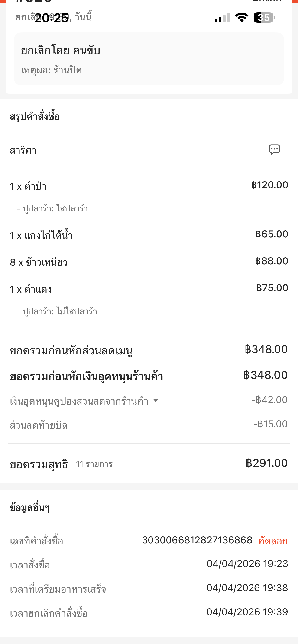Viewport: 298px width, 644px height.
Task: Tap the ข้อมูลอื่นๆ section header
Action: pyautogui.click(x=30, y=507)
